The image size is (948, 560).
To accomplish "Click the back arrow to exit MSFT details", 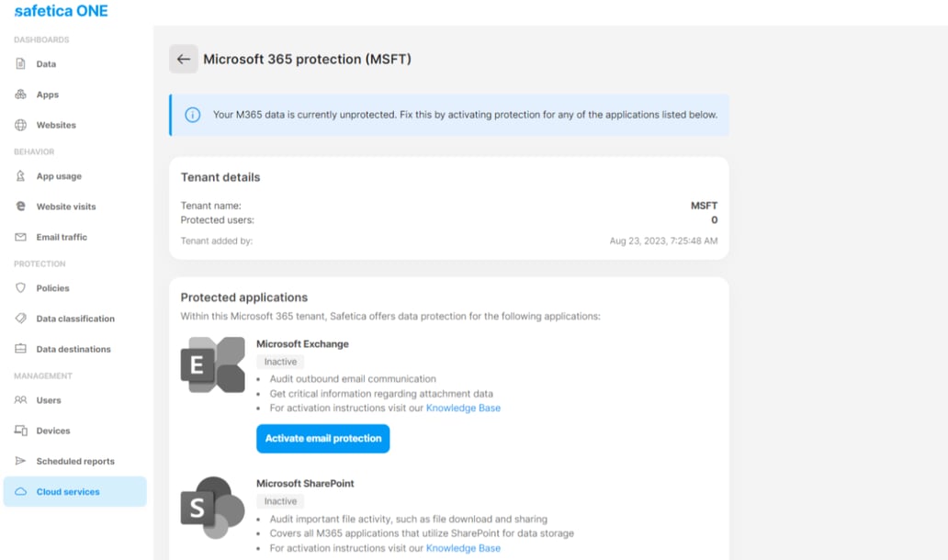I will click(184, 59).
